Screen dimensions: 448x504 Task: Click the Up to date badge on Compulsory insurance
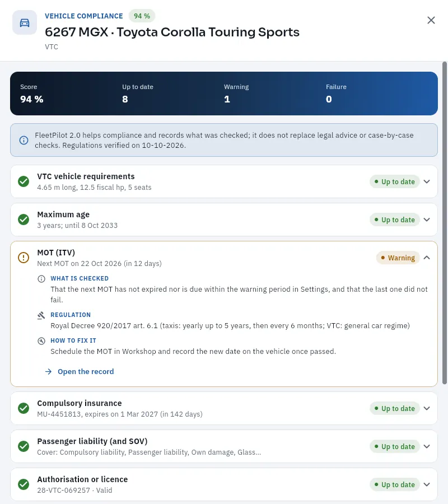point(395,409)
